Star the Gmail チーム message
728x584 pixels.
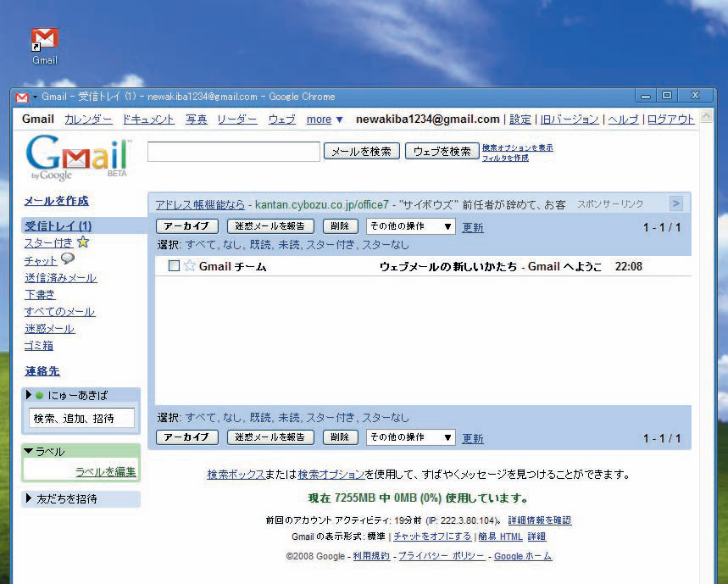(x=189, y=266)
